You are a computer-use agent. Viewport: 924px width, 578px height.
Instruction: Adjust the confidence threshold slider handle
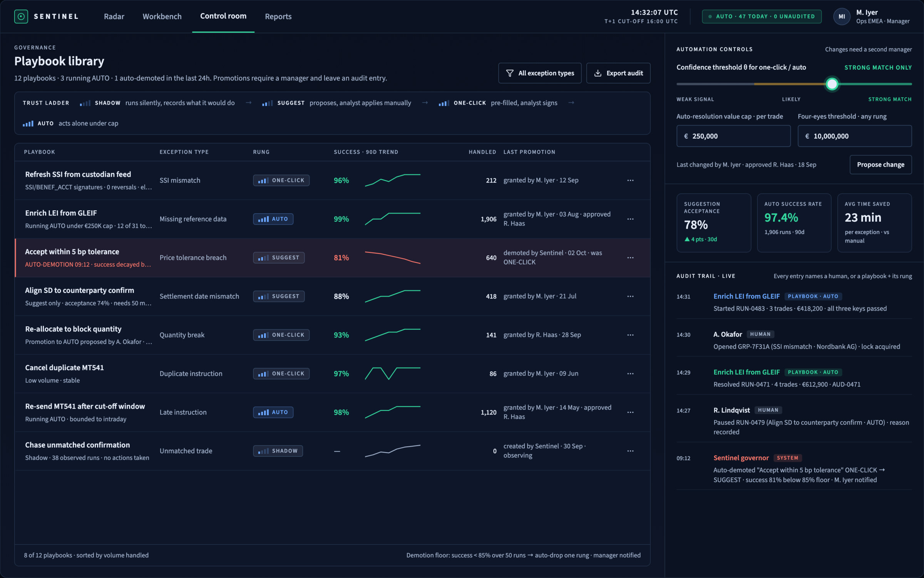tap(832, 84)
